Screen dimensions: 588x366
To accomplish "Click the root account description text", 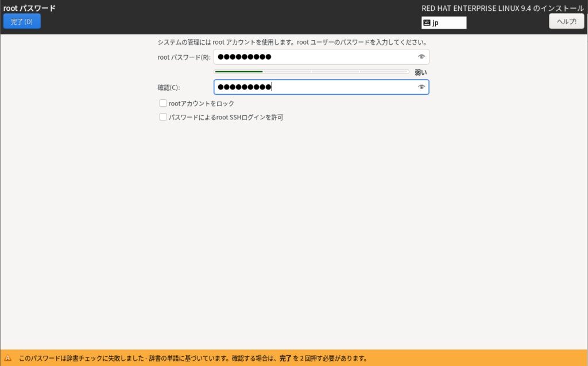I will [292, 42].
